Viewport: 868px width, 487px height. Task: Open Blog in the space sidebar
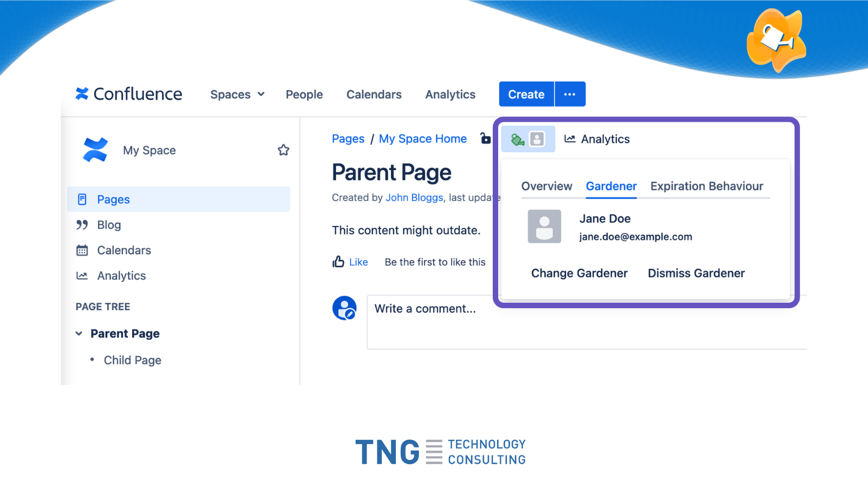(109, 225)
